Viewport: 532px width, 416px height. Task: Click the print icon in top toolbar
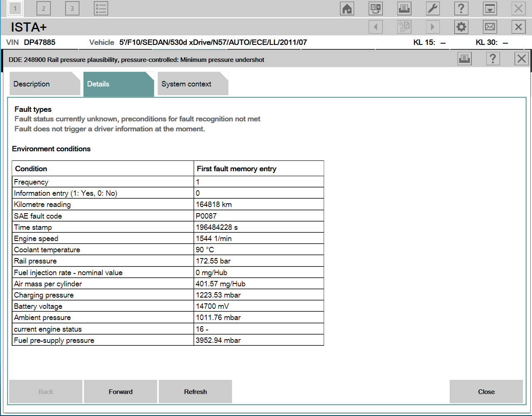pyautogui.click(x=404, y=9)
